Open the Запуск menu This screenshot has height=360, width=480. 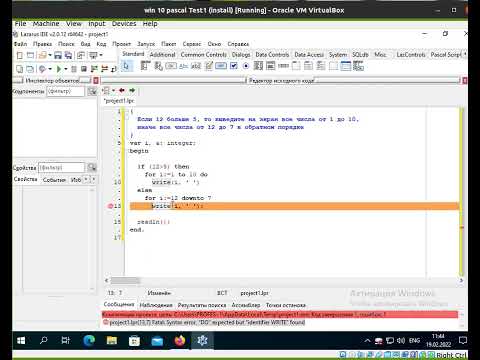146,44
